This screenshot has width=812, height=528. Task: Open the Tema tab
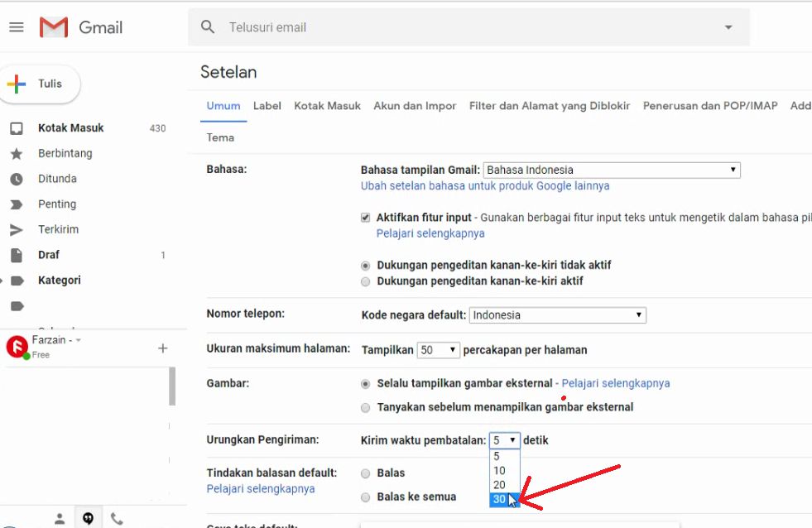click(x=220, y=137)
